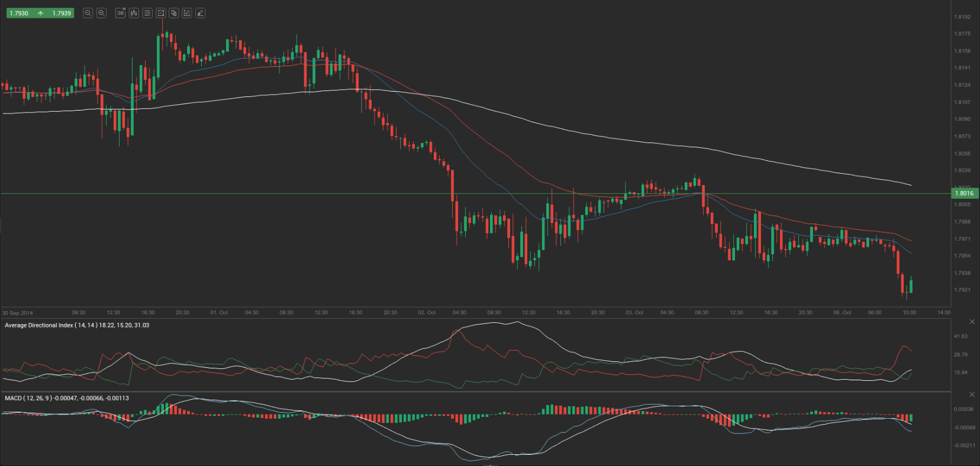This screenshot has width=980, height=466.
Task: Click the edit drawing pencil-square icon
Action: [x=187, y=13]
